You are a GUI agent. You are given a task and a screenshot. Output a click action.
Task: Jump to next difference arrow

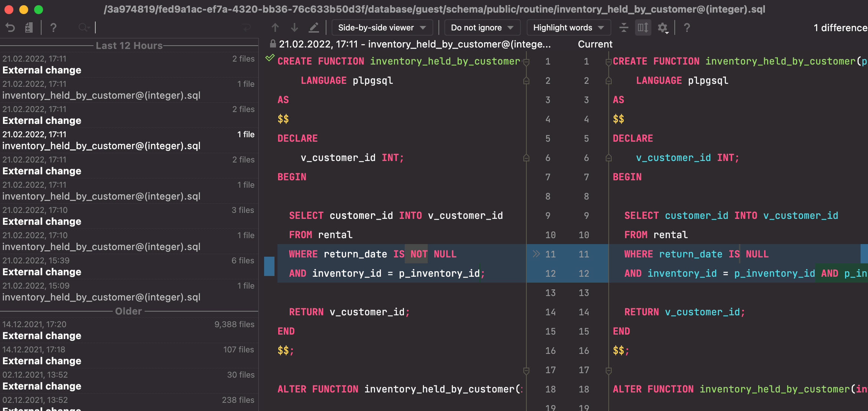point(295,27)
